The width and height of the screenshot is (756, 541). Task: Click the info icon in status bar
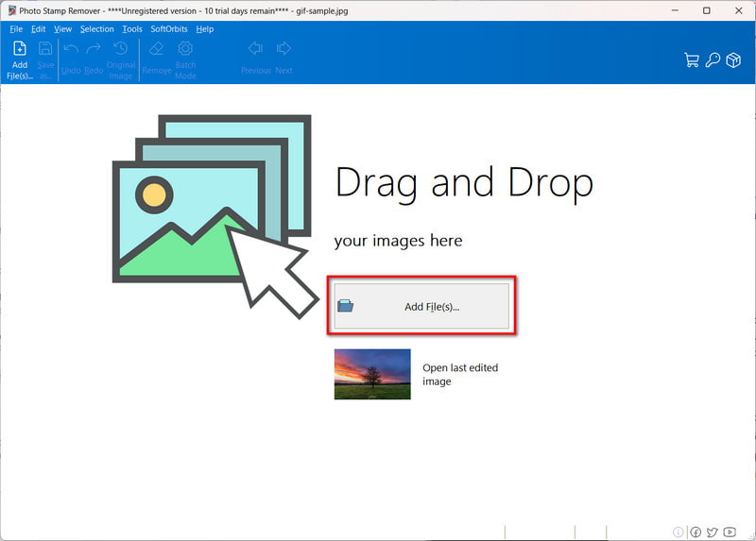678,532
